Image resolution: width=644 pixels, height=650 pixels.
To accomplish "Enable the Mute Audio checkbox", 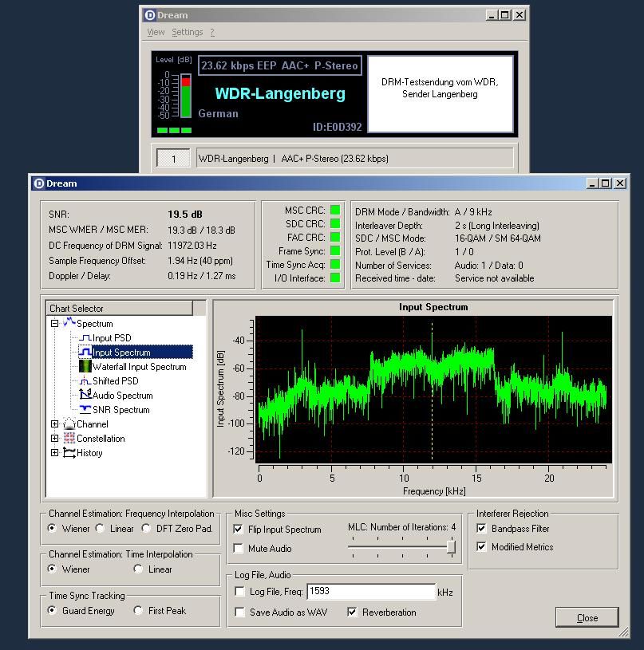I will tap(238, 549).
